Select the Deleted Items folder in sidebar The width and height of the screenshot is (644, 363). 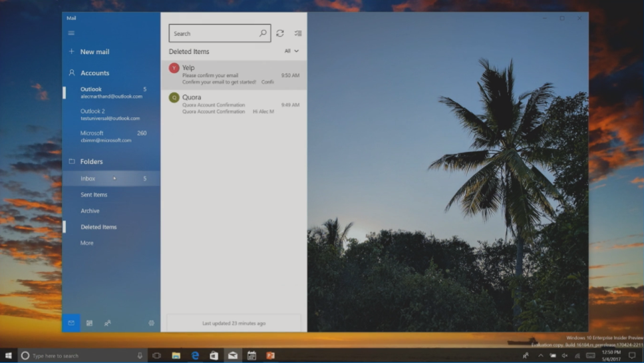pyautogui.click(x=111, y=226)
